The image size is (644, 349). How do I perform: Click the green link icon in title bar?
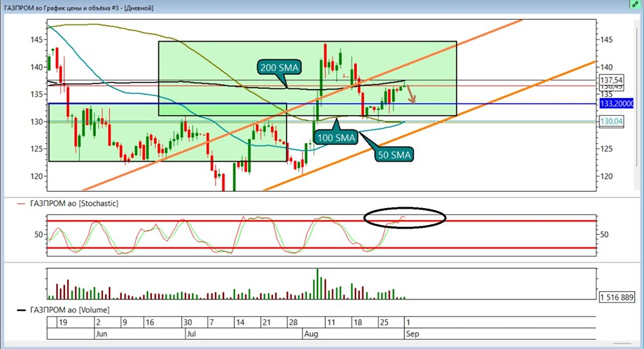pyautogui.click(x=636, y=4)
